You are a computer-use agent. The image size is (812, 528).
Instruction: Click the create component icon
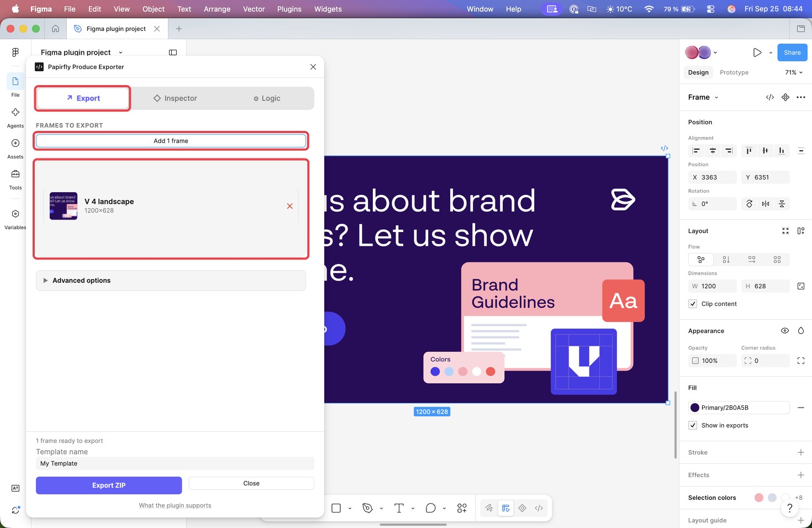click(x=785, y=97)
